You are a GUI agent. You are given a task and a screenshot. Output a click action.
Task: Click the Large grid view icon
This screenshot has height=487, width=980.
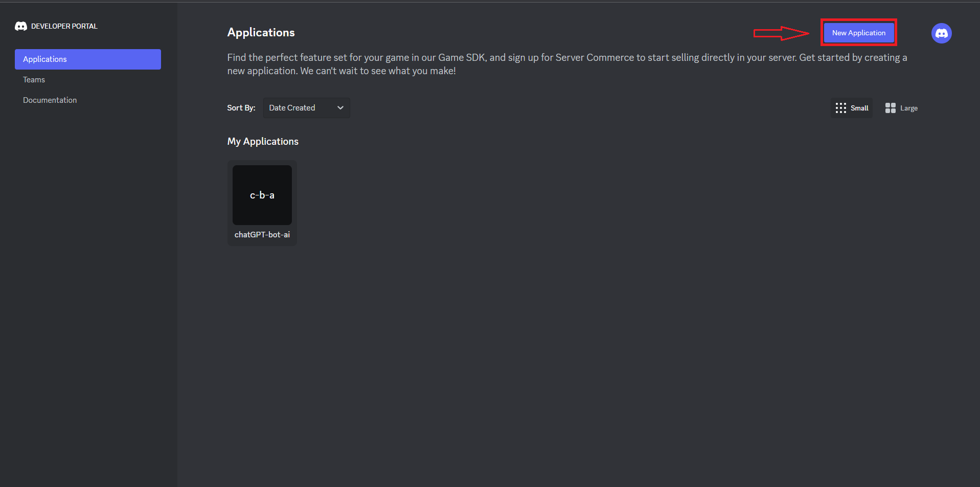tap(890, 107)
